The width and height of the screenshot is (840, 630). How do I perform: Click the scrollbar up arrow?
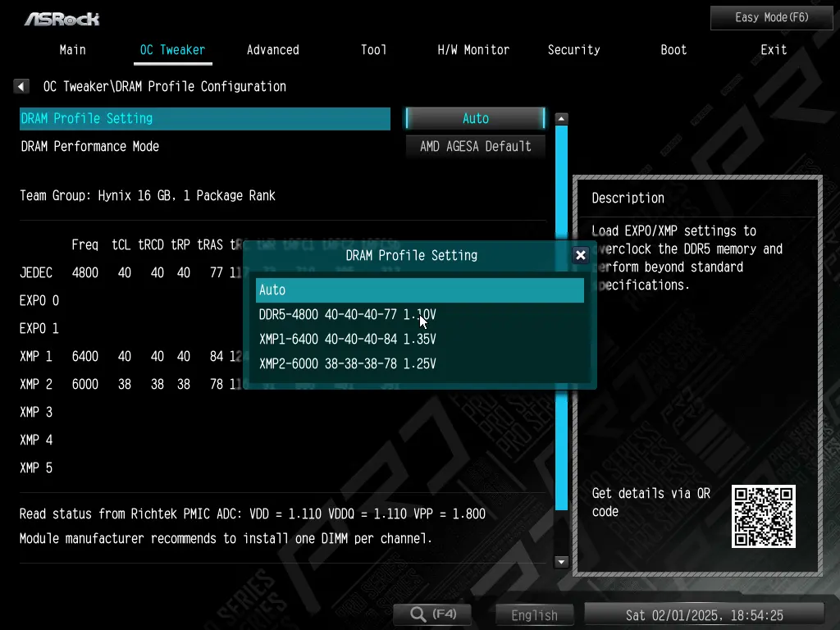pos(561,119)
